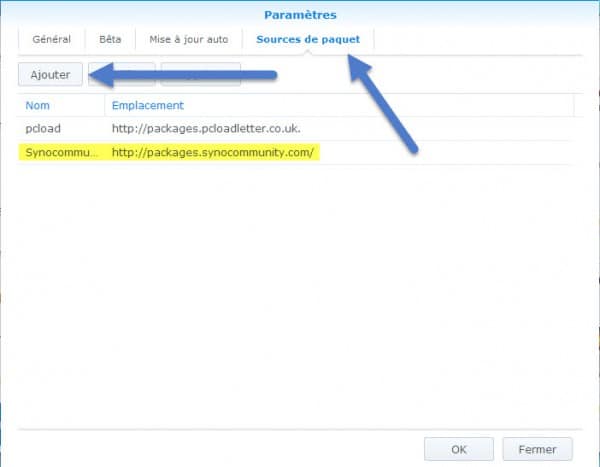Select the Mise à jour auto tab
600x467 pixels.
[x=189, y=40]
